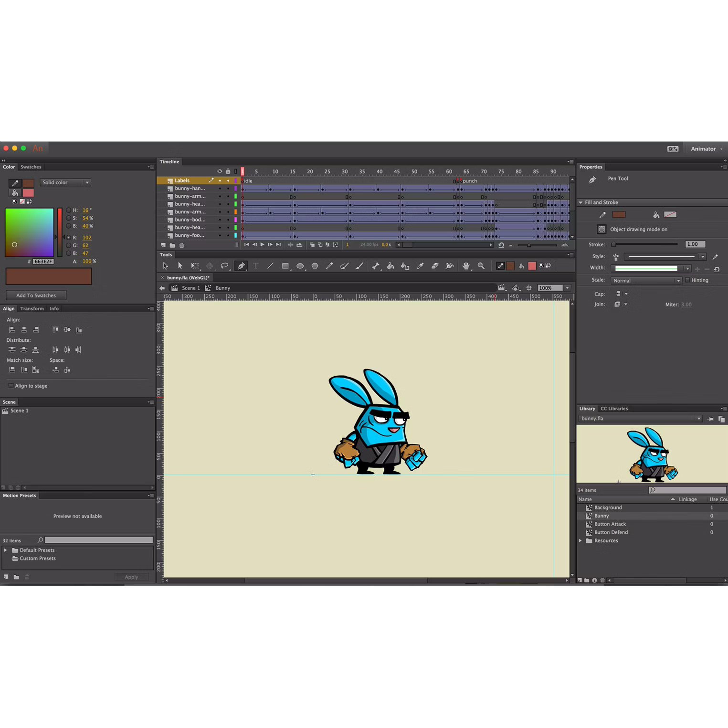
Task: Enable the Align to stage checkbox
Action: (x=11, y=386)
